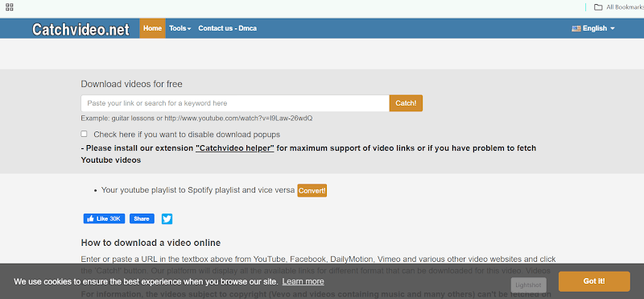Viewport: 644px width, 299px height.
Task: Click the Twitter bird icon
Action: 167,218
